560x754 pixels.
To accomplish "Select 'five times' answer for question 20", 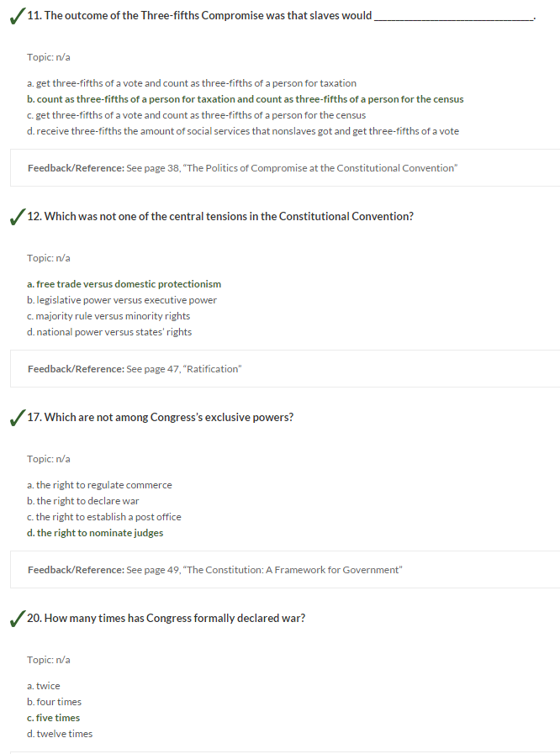I will (54, 718).
